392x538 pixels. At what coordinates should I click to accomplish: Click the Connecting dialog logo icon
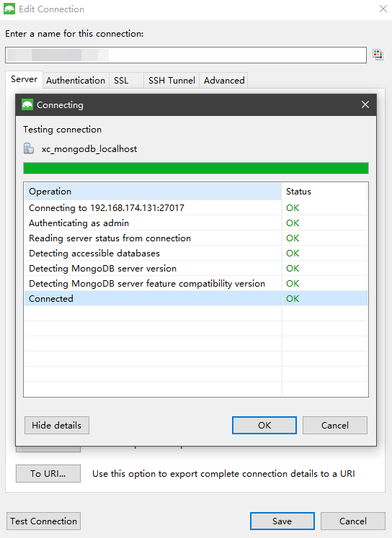click(x=27, y=104)
